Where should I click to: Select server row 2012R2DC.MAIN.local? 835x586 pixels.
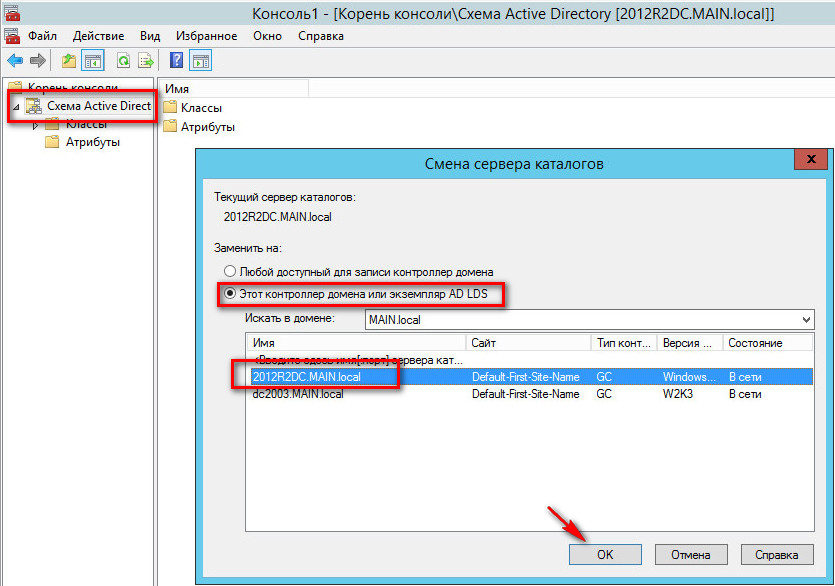coord(529,377)
